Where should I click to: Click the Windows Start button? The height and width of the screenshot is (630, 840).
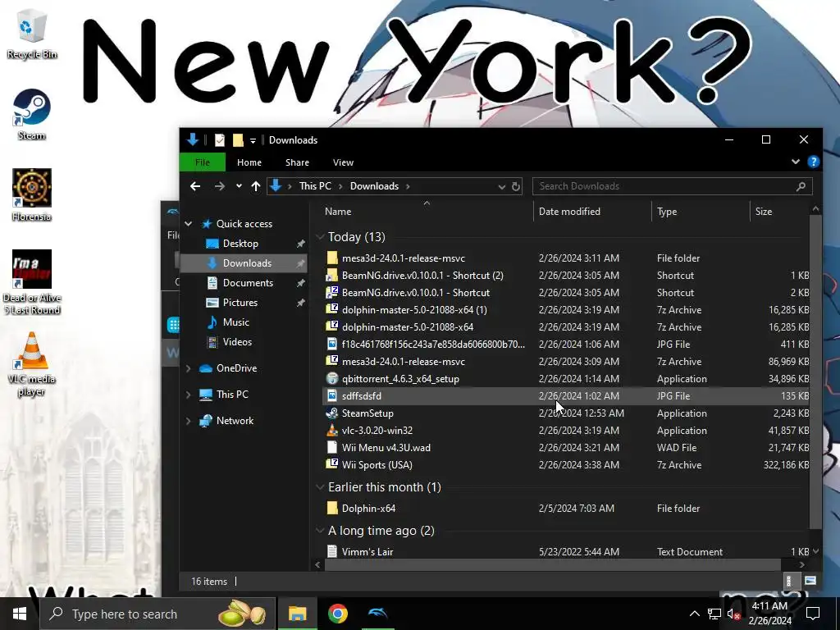tap(20, 614)
